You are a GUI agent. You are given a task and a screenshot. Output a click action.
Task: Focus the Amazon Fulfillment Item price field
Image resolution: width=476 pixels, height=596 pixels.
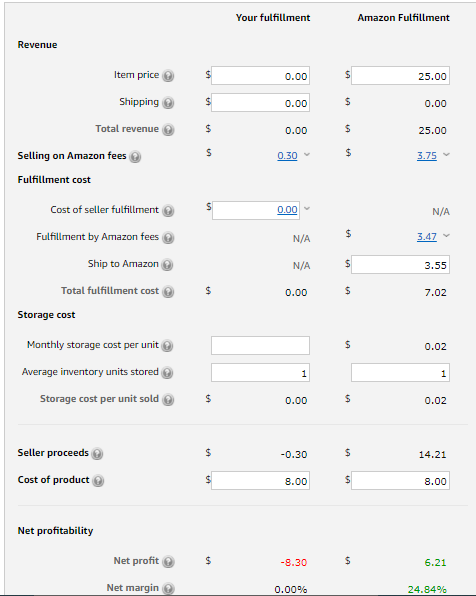pos(400,76)
